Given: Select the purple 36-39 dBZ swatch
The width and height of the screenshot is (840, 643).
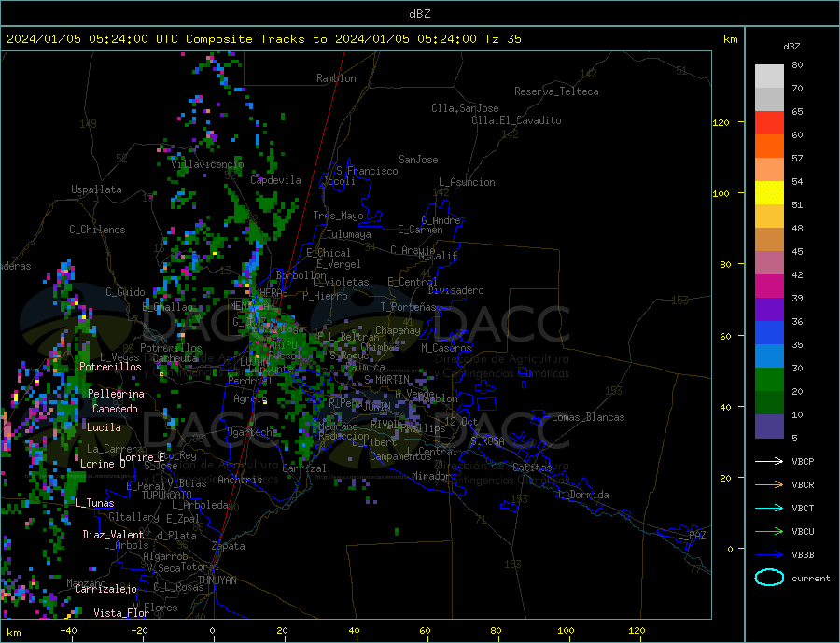Looking at the screenshot, I should pos(769,309).
